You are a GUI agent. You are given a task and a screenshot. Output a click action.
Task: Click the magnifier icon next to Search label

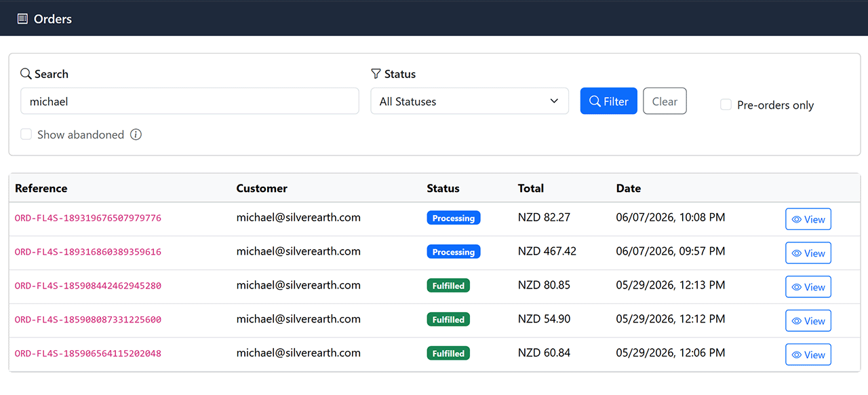point(26,73)
